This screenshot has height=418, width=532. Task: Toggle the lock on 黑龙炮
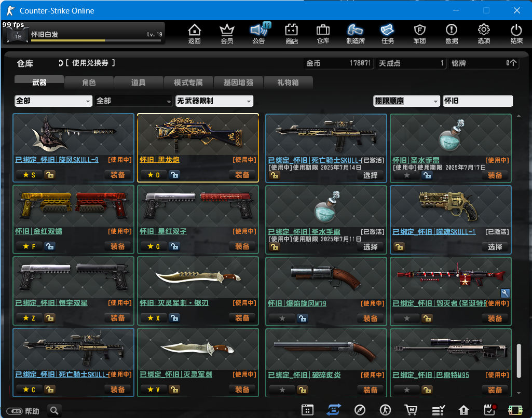pos(174,175)
